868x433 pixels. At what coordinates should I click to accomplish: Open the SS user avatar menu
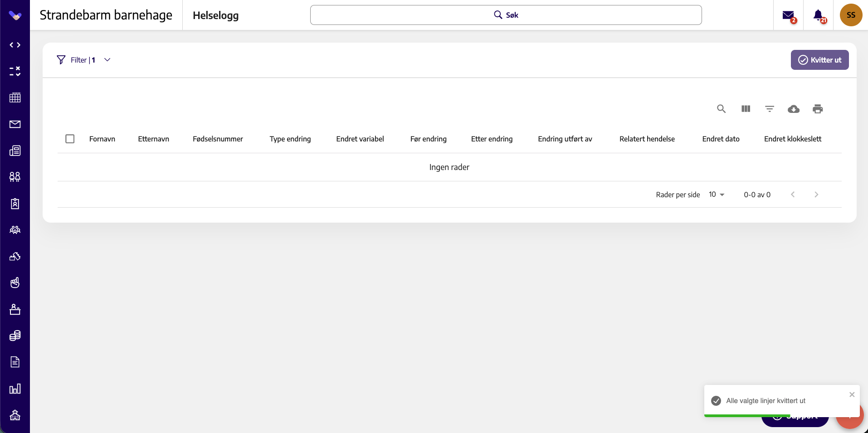[851, 15]
